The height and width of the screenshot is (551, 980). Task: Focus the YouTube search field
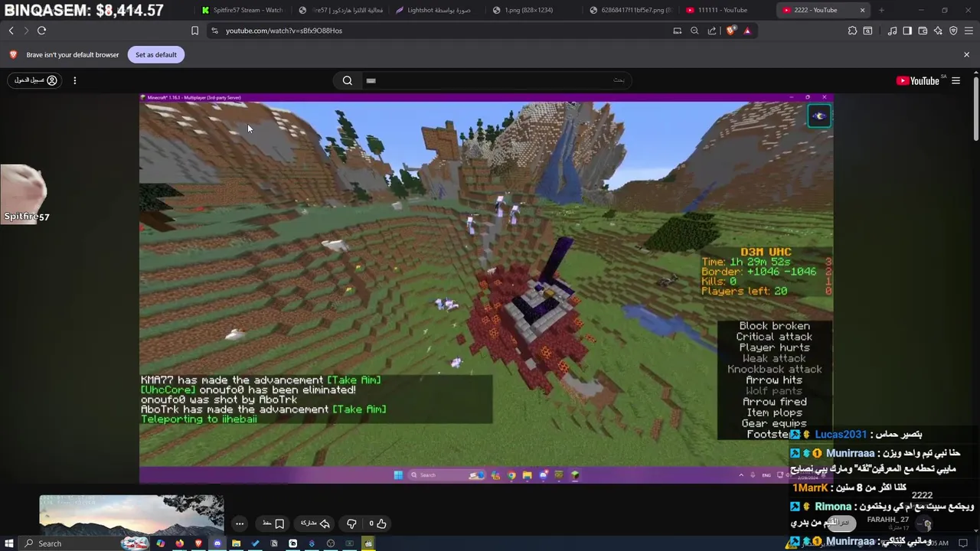pos(496,80)
